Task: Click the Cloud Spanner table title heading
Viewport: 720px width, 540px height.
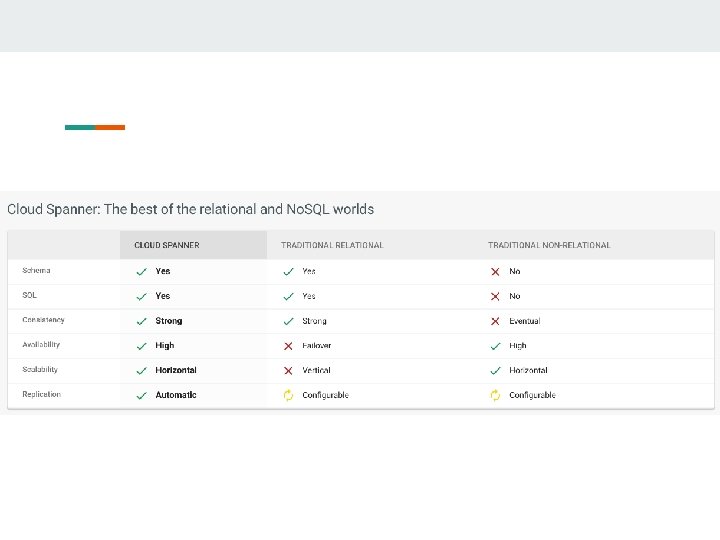Action: (x=190, y=209)
